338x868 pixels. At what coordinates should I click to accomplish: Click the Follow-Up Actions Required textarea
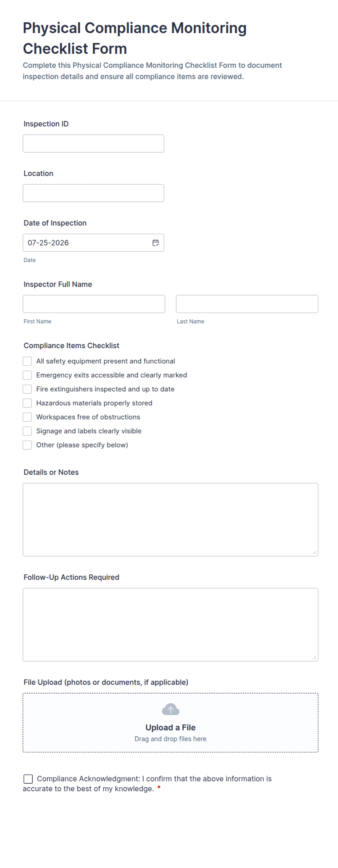pos(170,624)
